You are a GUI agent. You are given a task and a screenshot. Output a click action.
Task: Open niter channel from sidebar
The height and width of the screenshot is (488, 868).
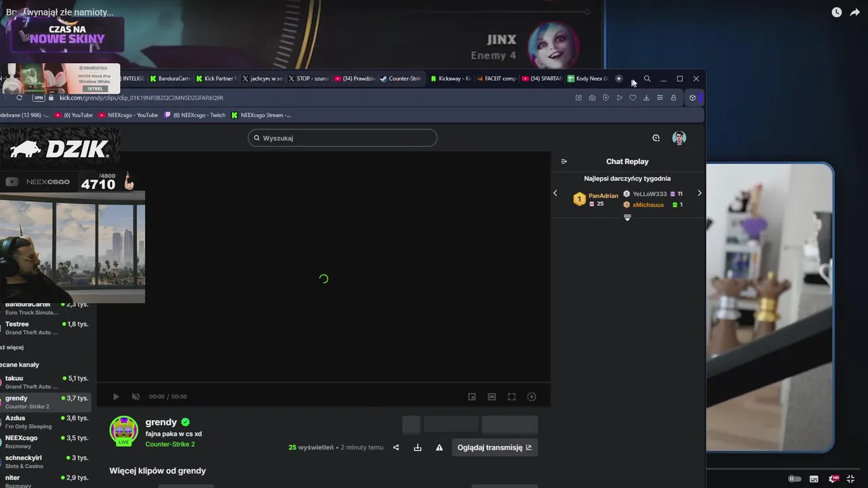point(45,481)
